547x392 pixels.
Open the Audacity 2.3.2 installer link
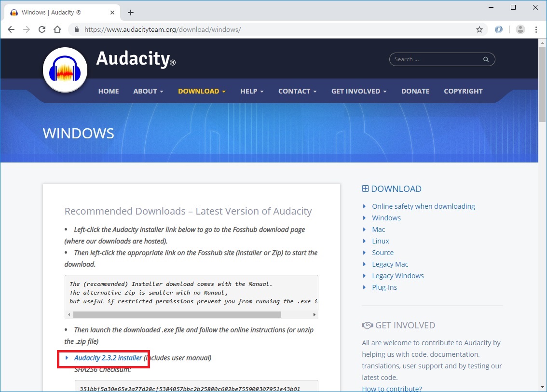click(108, 358)
